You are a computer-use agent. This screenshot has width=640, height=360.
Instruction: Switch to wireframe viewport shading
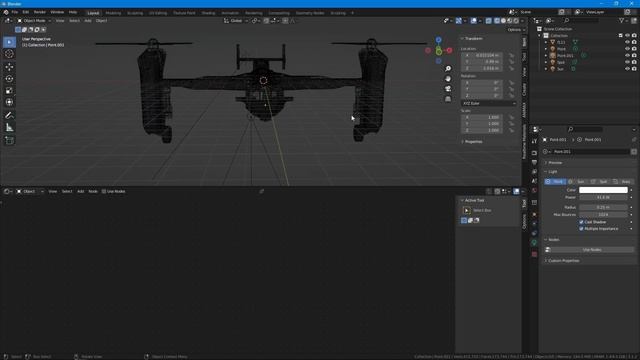pos(497,21)
